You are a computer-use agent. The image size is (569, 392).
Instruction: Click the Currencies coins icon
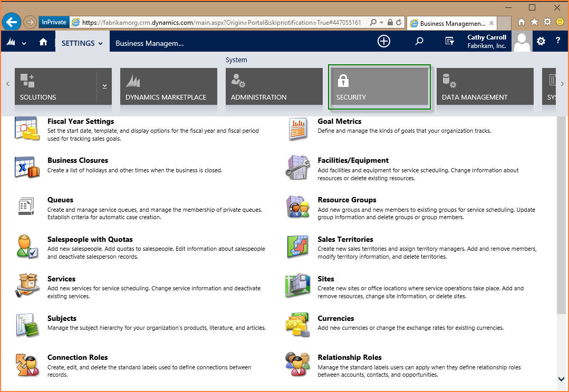297,325
